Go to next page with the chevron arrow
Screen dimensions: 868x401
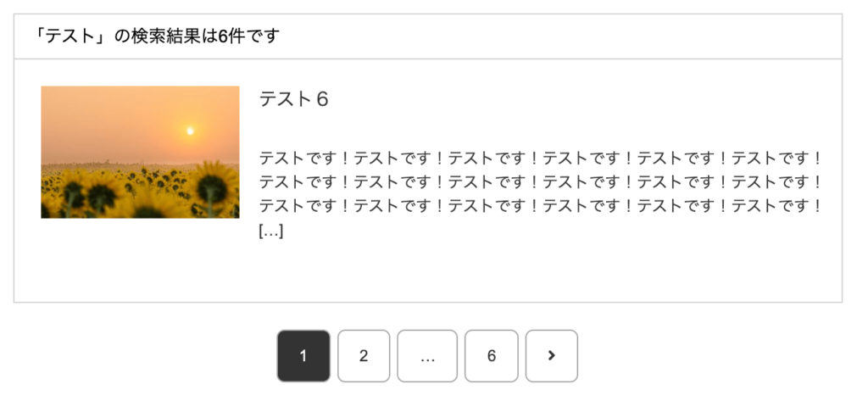tap(551, 356)
